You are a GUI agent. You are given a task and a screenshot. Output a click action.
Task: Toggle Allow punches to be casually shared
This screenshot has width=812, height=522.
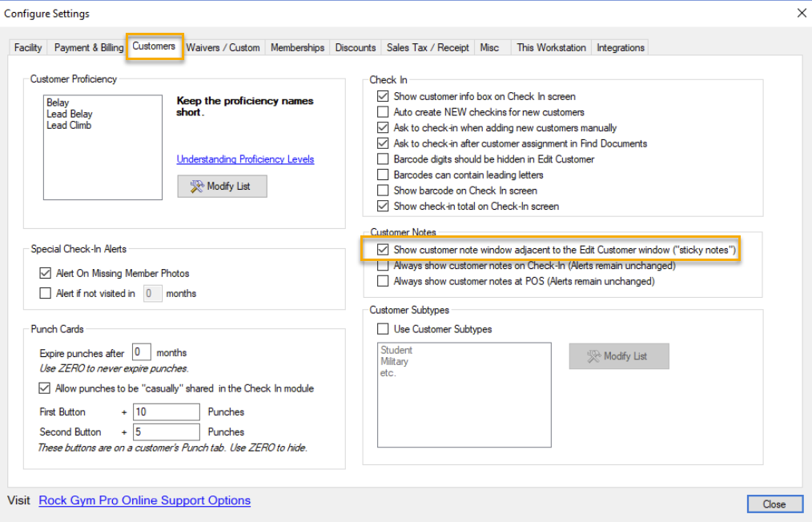click(x=46, y=389)
